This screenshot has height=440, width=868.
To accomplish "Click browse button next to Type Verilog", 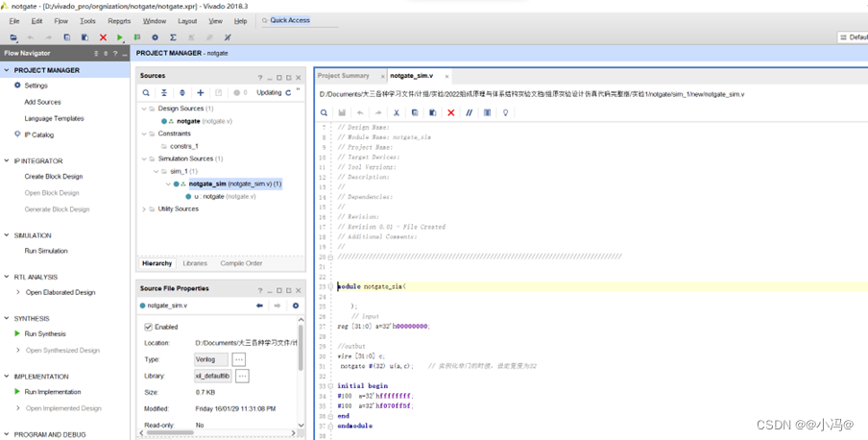I will [x=238, y=359].
